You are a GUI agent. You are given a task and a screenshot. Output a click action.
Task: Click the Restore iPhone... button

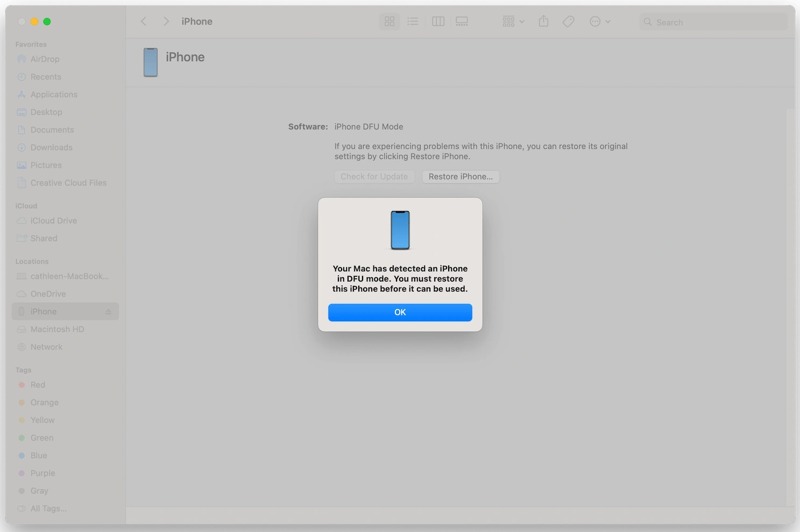coord(460,176)
